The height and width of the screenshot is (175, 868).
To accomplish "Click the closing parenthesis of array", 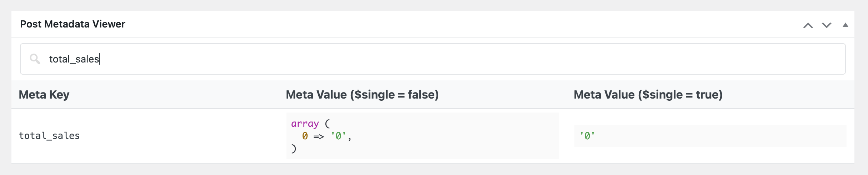I will pos(294,149).
